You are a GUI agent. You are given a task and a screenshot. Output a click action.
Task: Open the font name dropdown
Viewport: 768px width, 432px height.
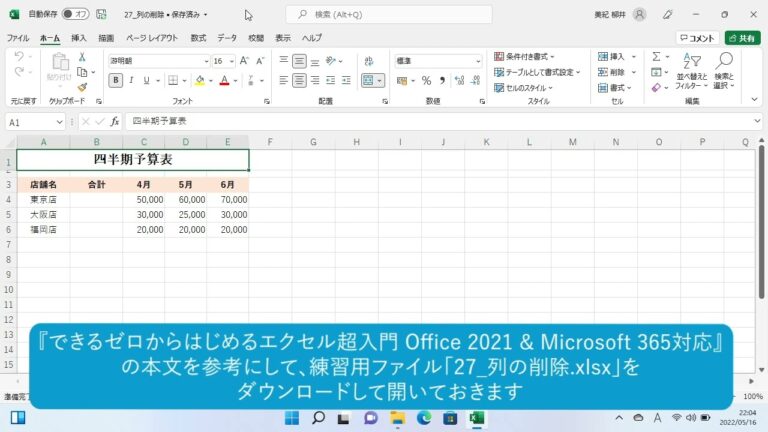click(x=206, y=61)
